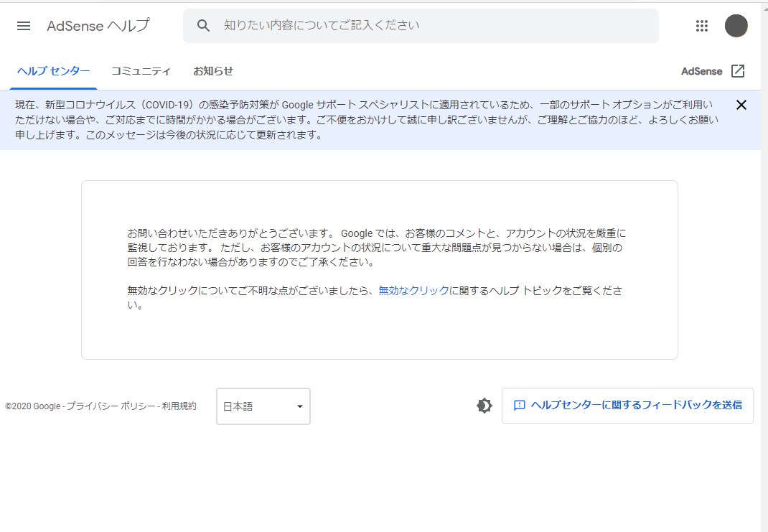Go to AdSense via top-right link
768x532 pixels.
701,71
